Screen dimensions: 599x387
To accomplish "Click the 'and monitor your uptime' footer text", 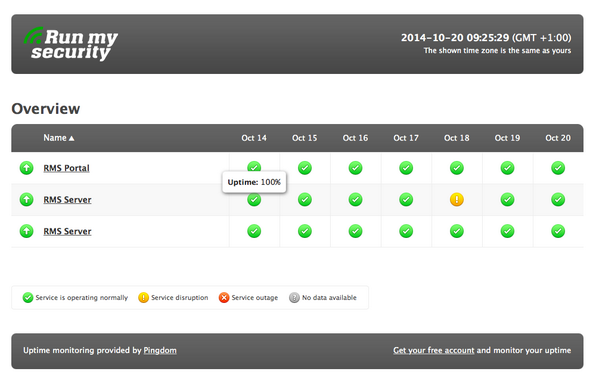I will pos(524,350).
